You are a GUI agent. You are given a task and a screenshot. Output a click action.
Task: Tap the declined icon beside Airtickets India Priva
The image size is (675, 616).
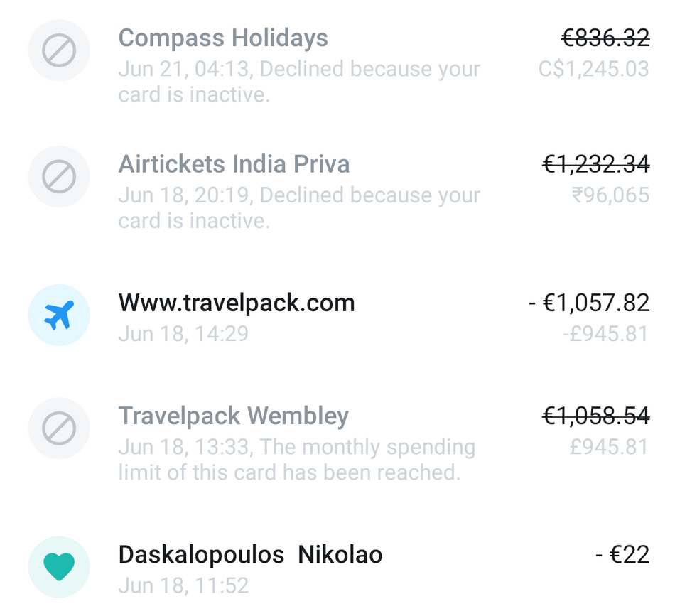[59, 177]
